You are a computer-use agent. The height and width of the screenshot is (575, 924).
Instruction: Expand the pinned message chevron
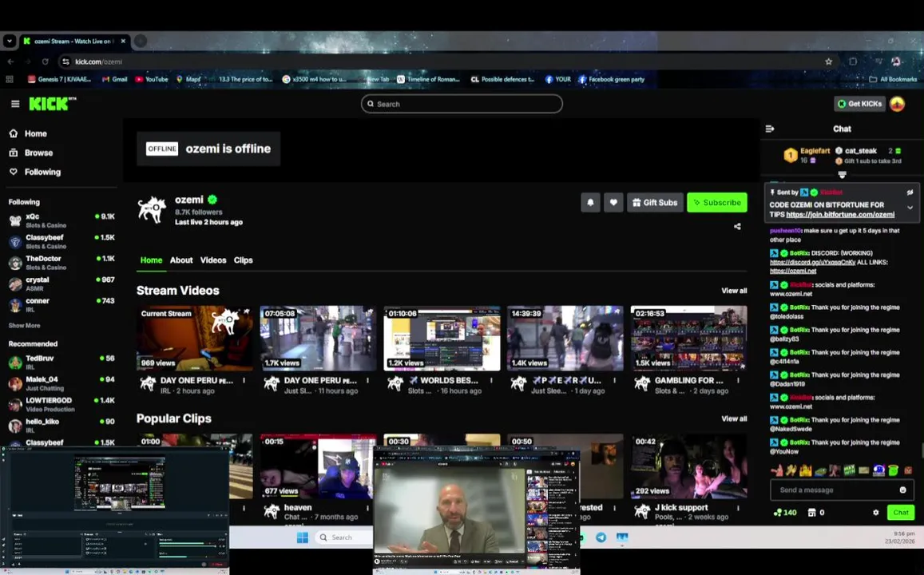coord(910,208)
